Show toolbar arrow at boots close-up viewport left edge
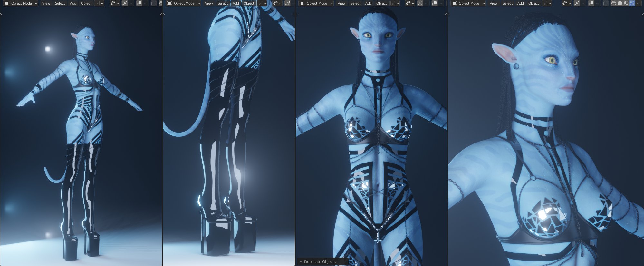 point(164,14)
